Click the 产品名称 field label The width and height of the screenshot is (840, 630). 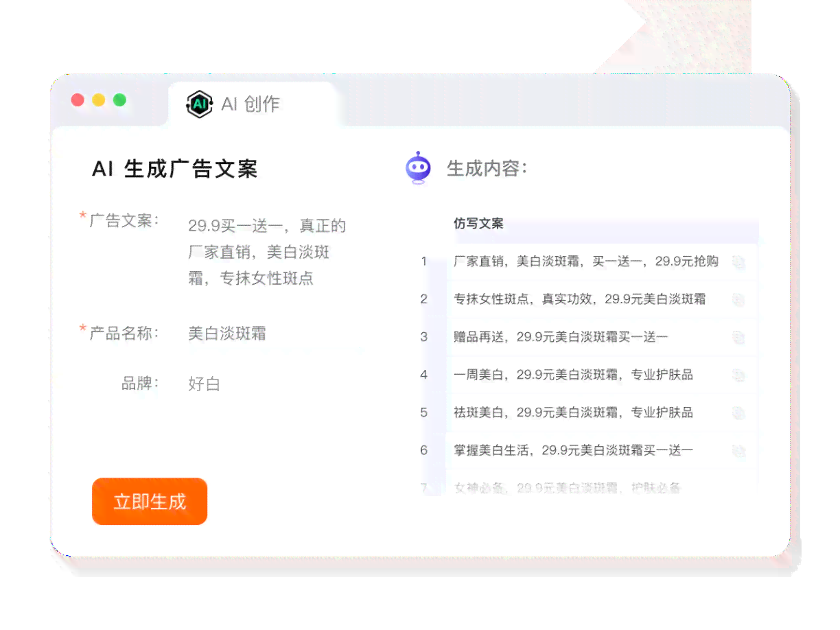124,334
